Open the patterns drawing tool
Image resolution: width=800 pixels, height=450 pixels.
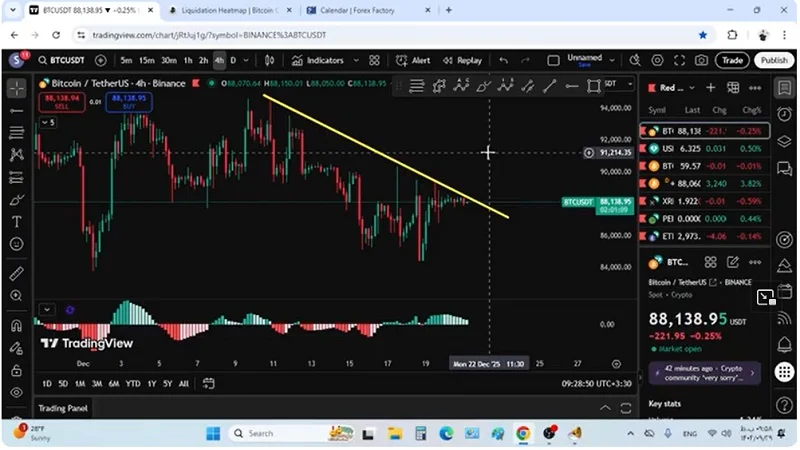[x=16, y=155]
